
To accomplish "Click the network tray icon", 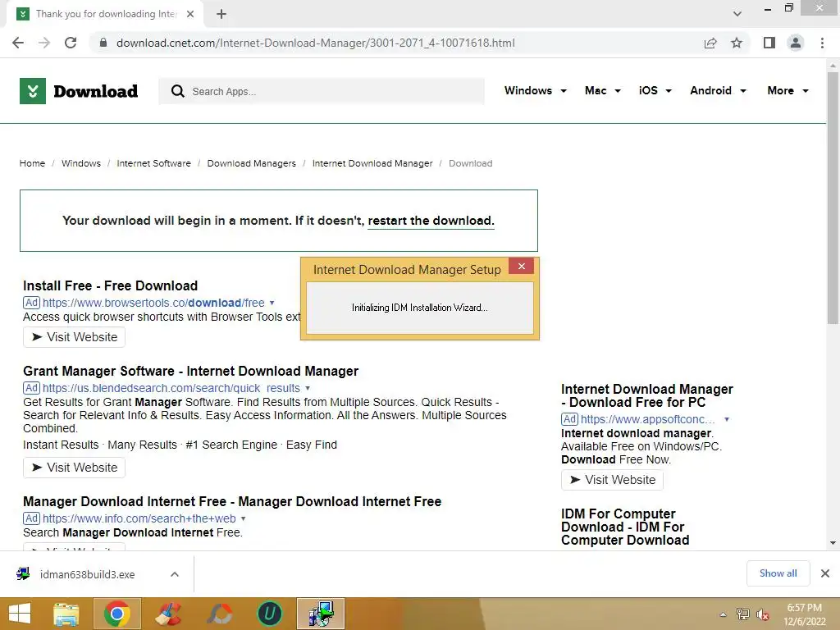I will (743, 614).
